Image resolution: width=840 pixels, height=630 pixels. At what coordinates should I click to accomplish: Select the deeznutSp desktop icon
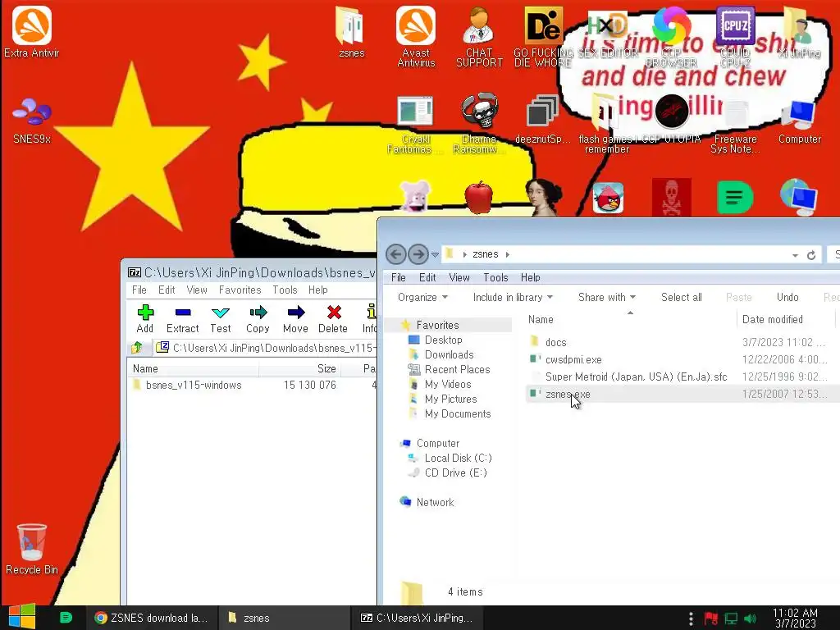[543, 119]
